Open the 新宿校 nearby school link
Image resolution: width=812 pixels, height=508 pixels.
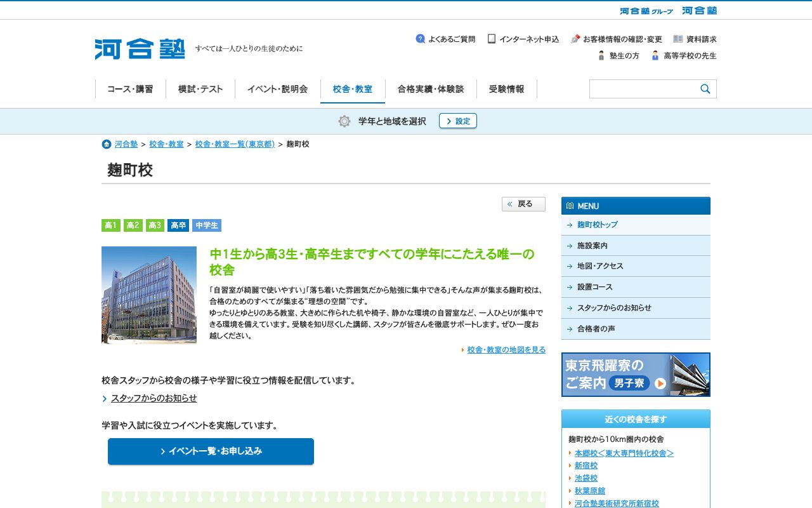click(586, 465)
